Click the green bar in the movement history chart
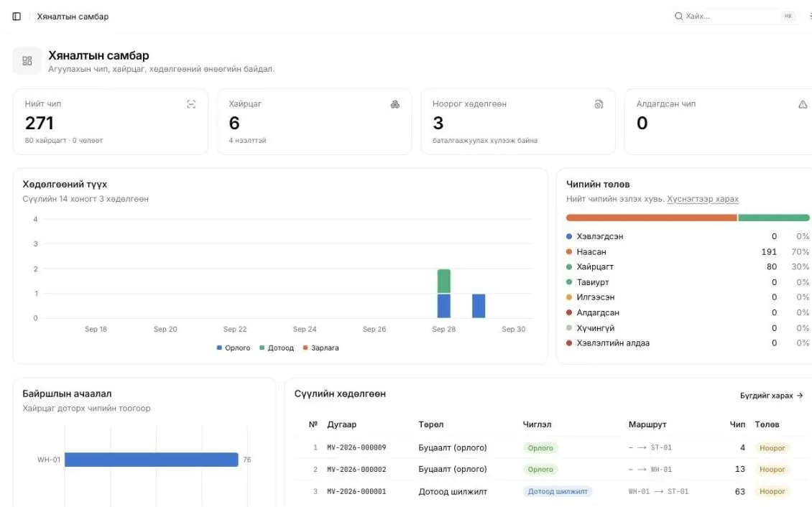 (444, 282)
